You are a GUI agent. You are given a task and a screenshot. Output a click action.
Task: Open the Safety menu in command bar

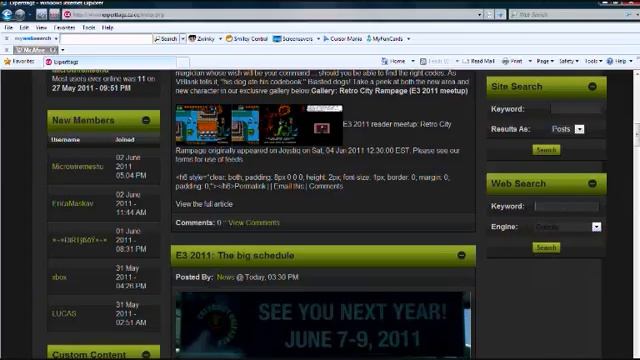point(569,61)
